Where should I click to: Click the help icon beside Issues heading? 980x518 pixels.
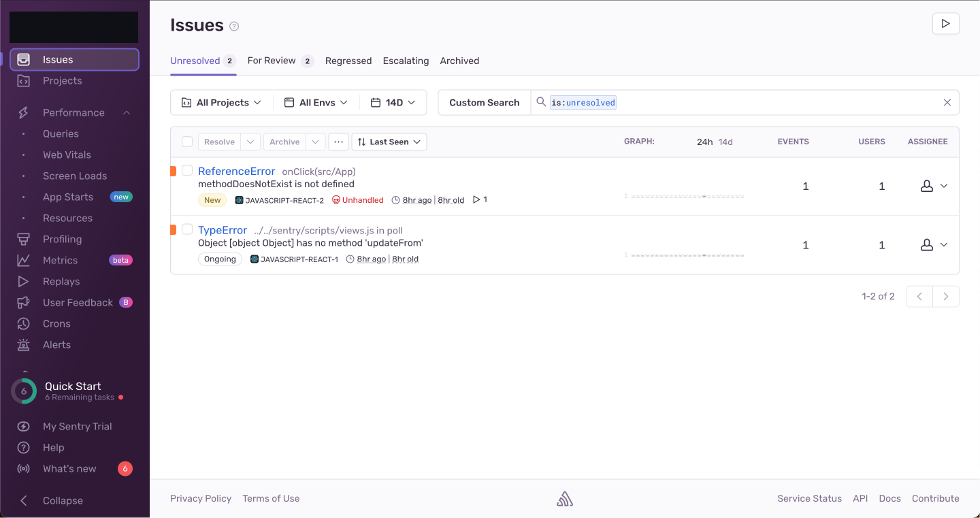[234, 27]
